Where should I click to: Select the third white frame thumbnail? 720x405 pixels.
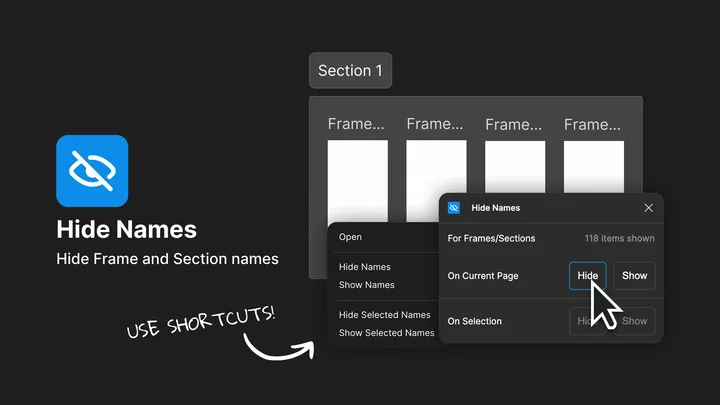point(515,167)
